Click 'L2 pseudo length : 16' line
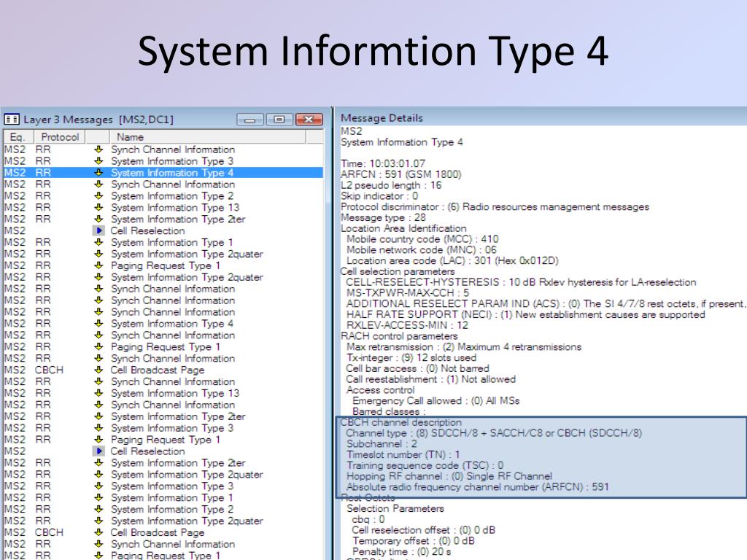The height and width of the screenshot is (560, 747). (x=391, y=185)
